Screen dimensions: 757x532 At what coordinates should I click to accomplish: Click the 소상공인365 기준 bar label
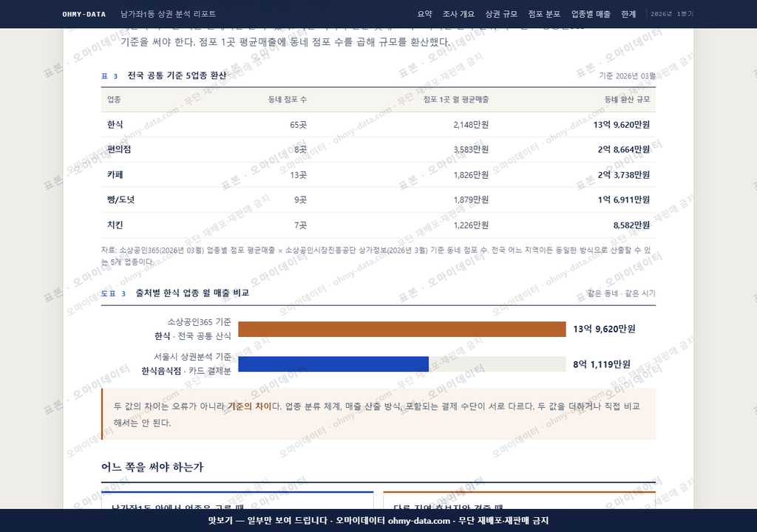[x=199, y=321]
